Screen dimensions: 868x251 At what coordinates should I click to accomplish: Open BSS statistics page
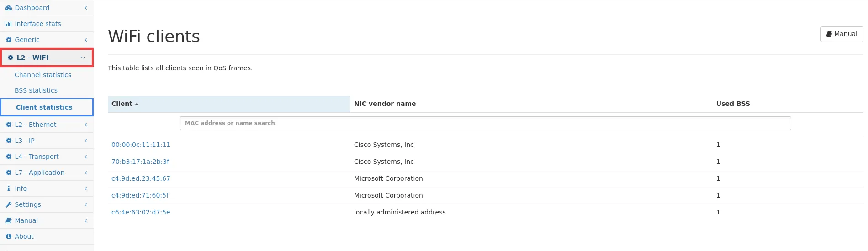pos(36,90)
